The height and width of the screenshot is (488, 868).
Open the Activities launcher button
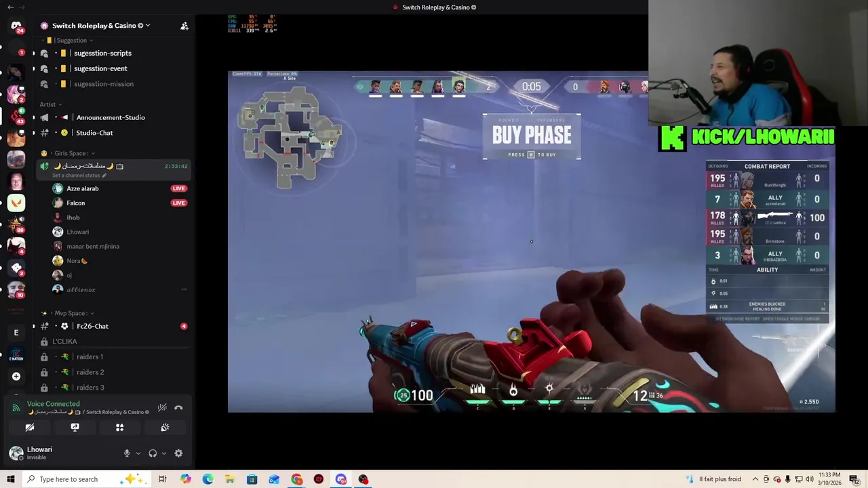[x=119, y=428]
